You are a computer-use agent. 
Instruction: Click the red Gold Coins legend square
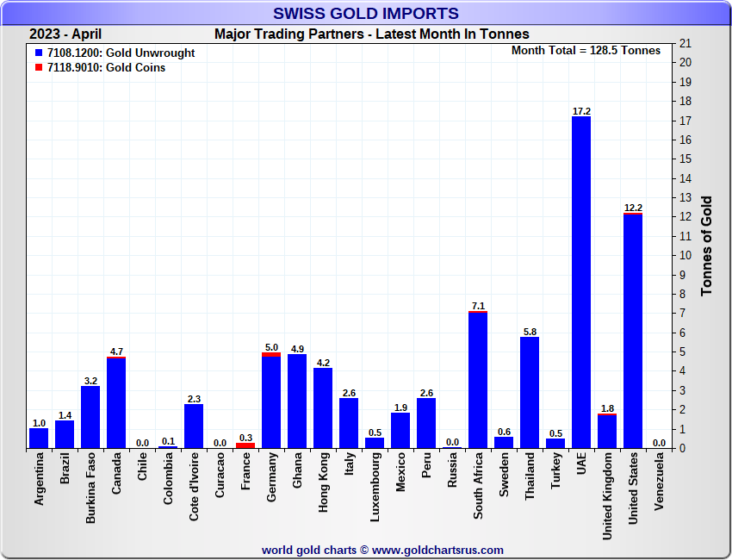tap(39, 68)
